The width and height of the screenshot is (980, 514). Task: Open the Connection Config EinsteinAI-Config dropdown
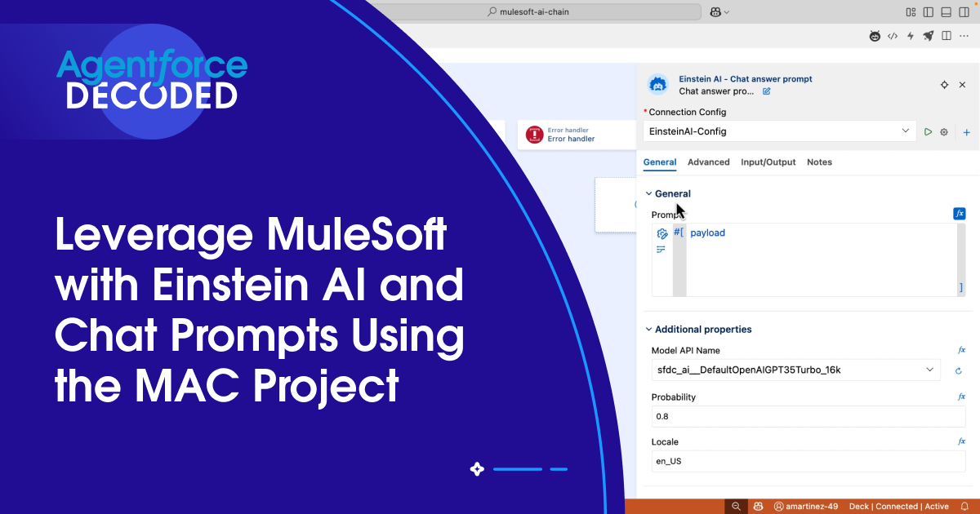[780, 131]
